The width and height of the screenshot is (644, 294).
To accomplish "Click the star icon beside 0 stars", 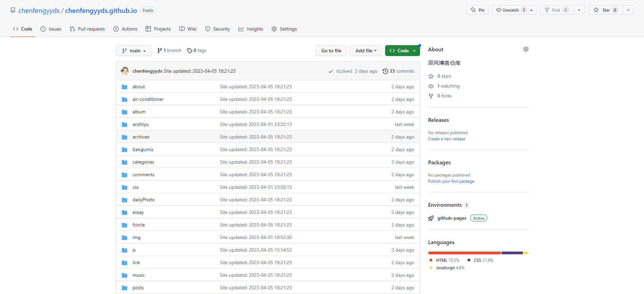I will coord(431,76).
